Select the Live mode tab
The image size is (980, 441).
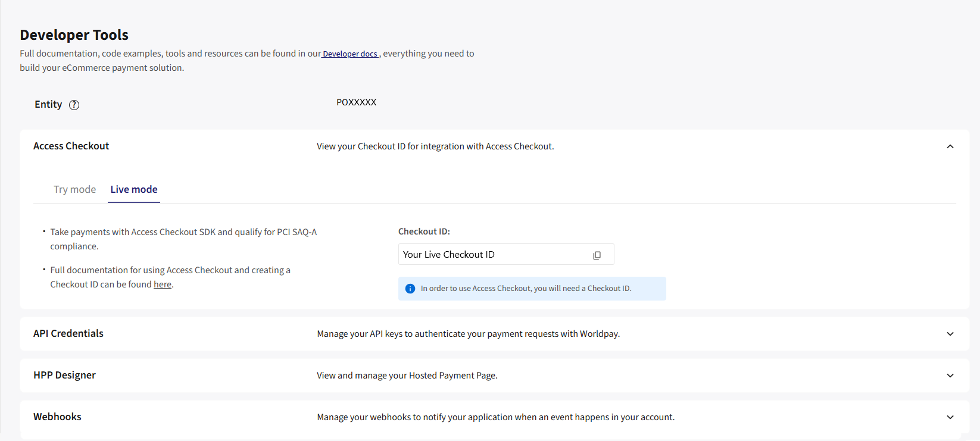click(134, 189)
